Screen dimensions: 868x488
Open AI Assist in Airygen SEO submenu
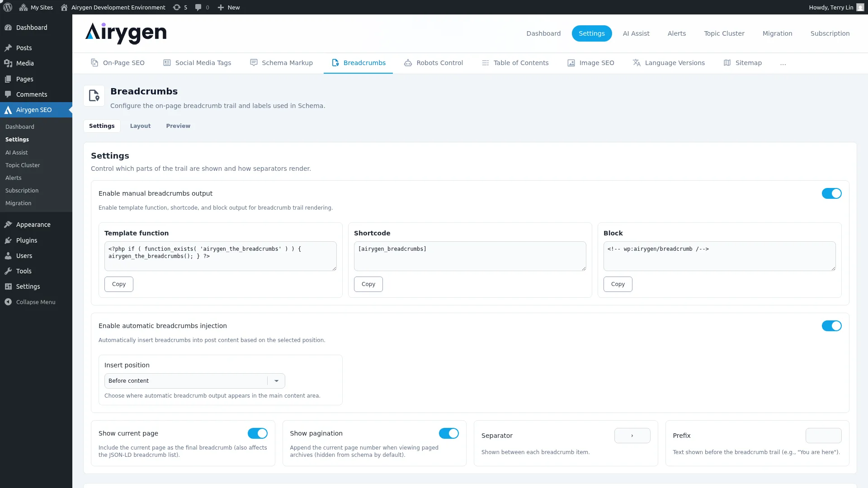point(17,153)
